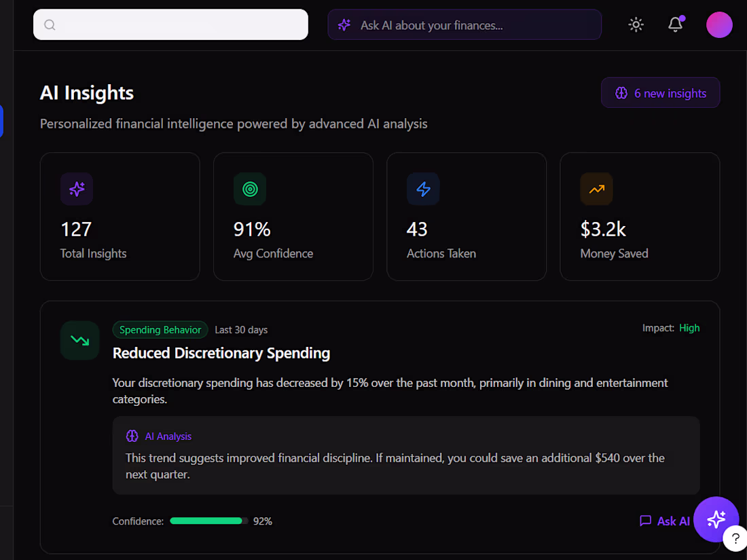Viewport: 747px width, 560px height.
Task: Click the Avg Confidence target icon
Action: [250, 189]
